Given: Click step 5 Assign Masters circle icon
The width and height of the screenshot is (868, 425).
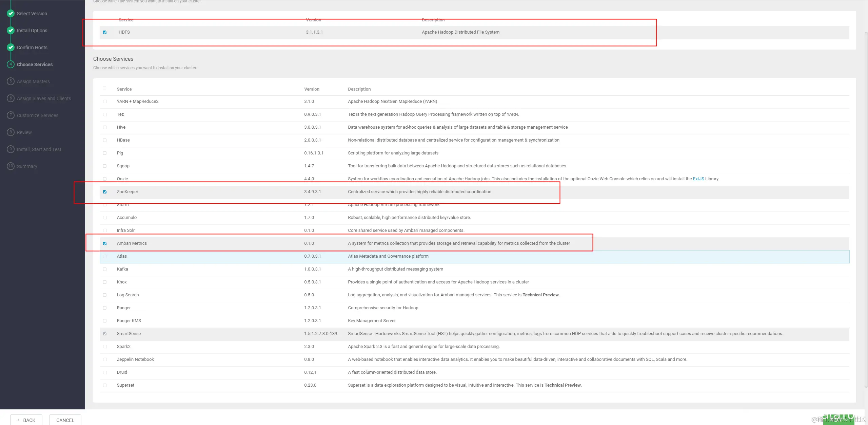Looking at the screenshot, I should (x=11, y=81).
